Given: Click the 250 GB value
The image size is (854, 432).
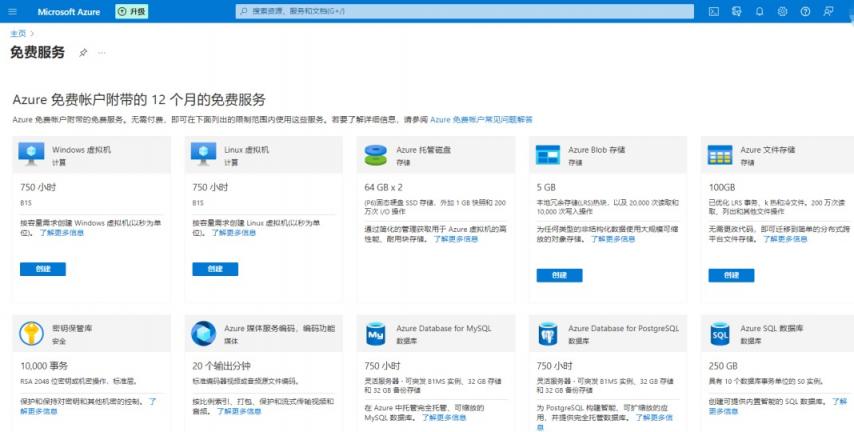Looking at the screenshot, I should click(723, 366).
